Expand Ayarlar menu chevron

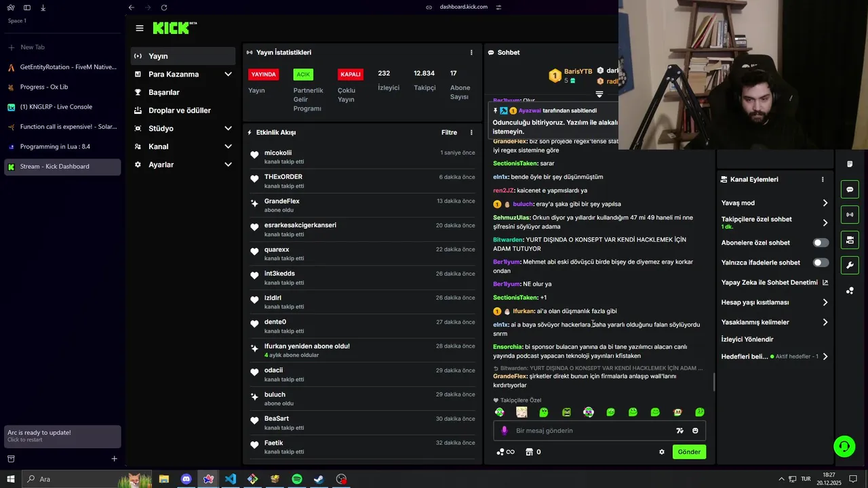click(x=228, y=165)
